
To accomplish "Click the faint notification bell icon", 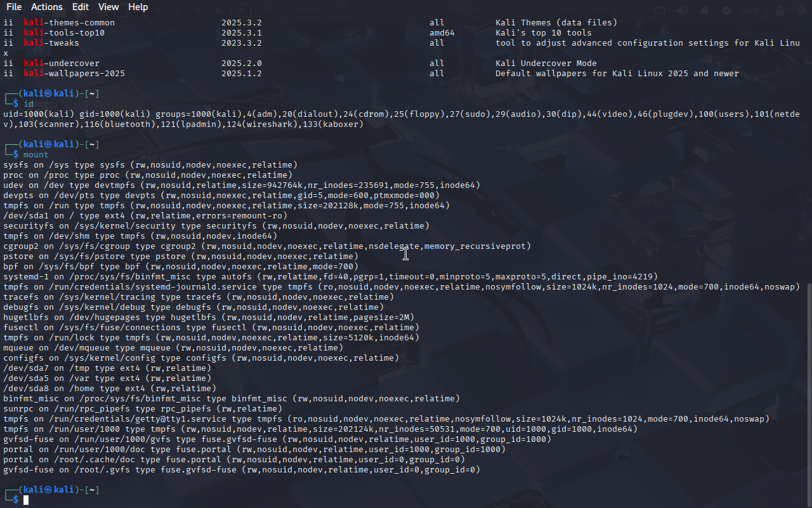I will point(705,11).
